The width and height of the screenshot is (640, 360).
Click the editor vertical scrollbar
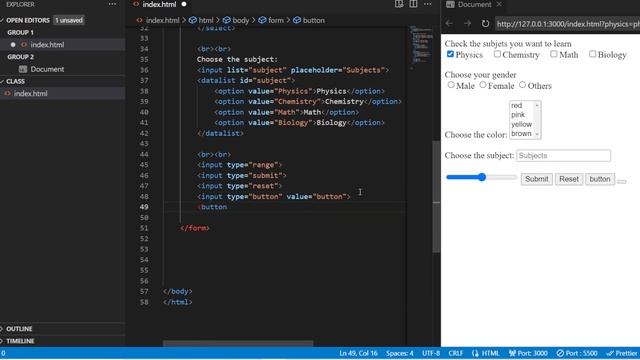[436, 196]
